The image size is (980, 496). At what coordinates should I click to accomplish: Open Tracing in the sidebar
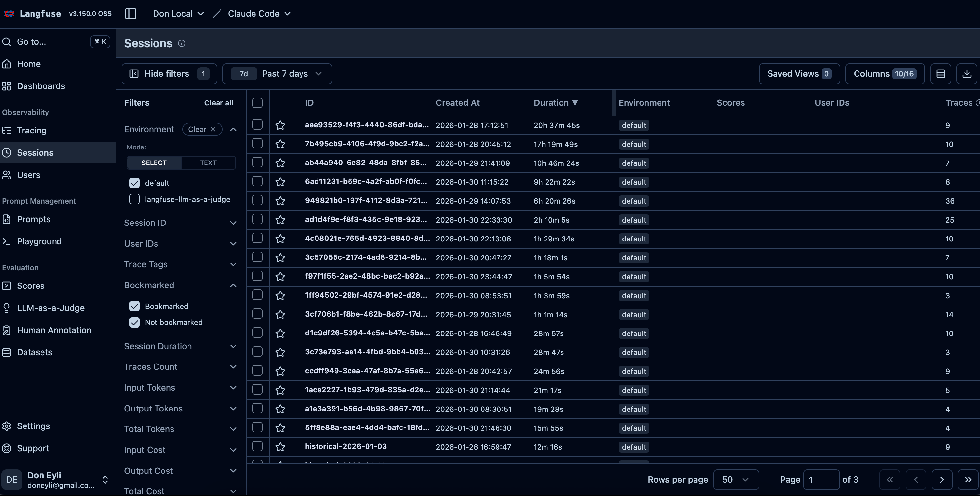[32, 131]
